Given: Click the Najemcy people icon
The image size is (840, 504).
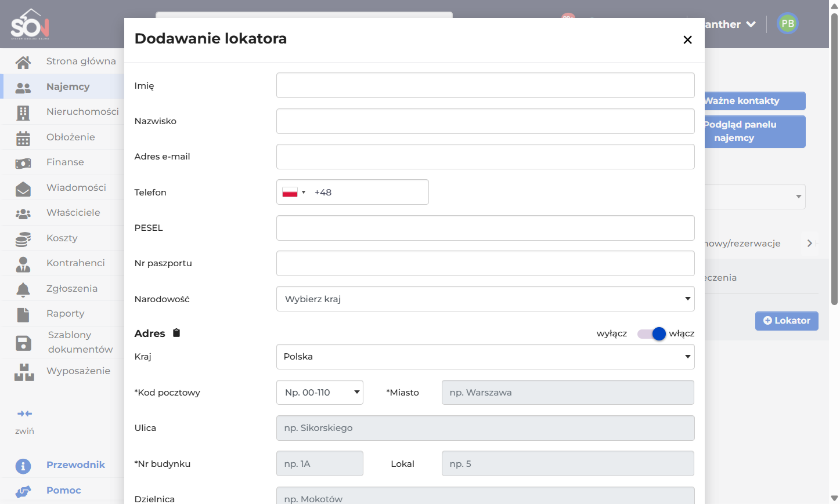Looking at the screenshot, I should pyautogui.click(x=23, y=88).
